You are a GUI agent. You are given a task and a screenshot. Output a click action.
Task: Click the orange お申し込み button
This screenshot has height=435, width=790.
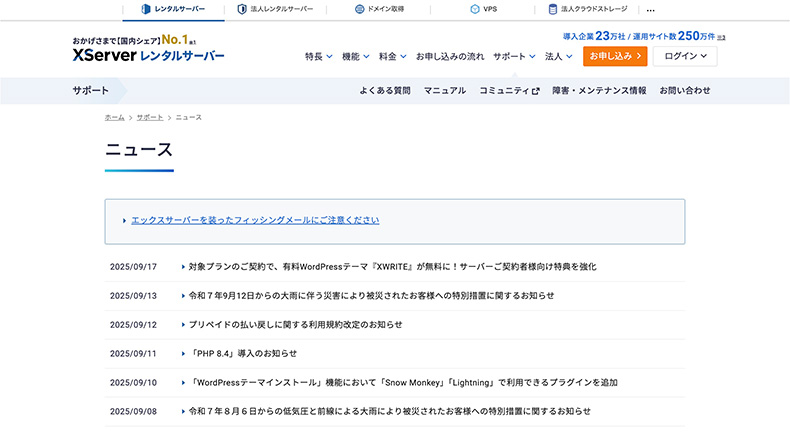615,56
